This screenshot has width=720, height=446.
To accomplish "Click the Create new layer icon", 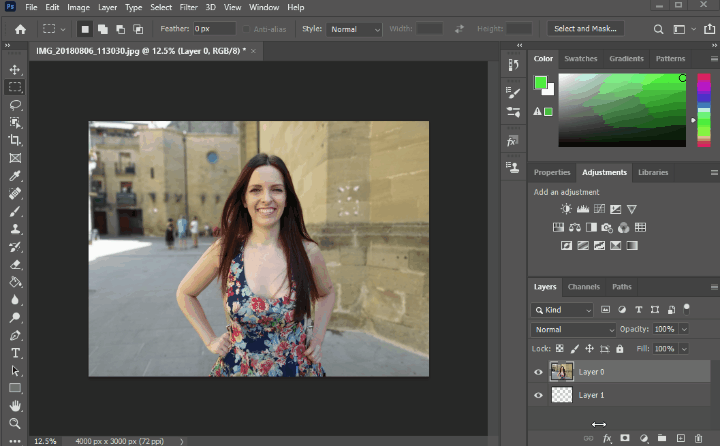I will pyautogui.click(x=680, y=438).
